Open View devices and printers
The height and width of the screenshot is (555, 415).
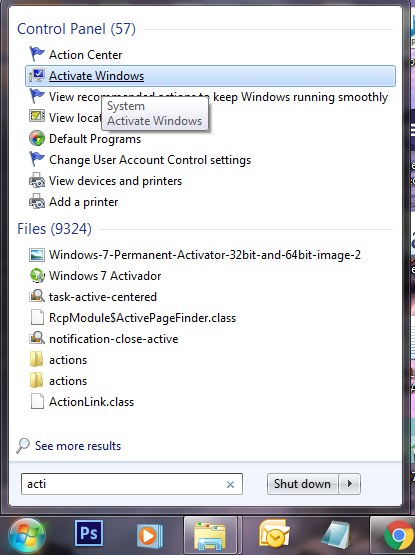115,181
